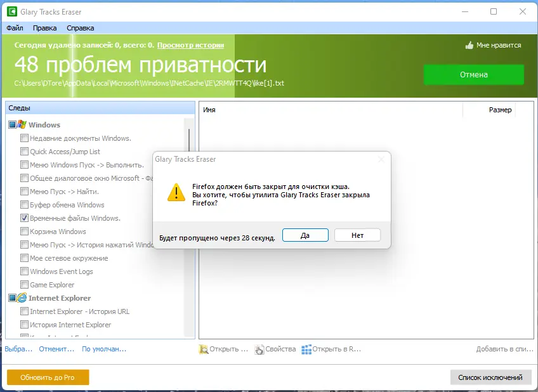Click the Мне нравится link
538x392 pixels.
pos(499,45)
